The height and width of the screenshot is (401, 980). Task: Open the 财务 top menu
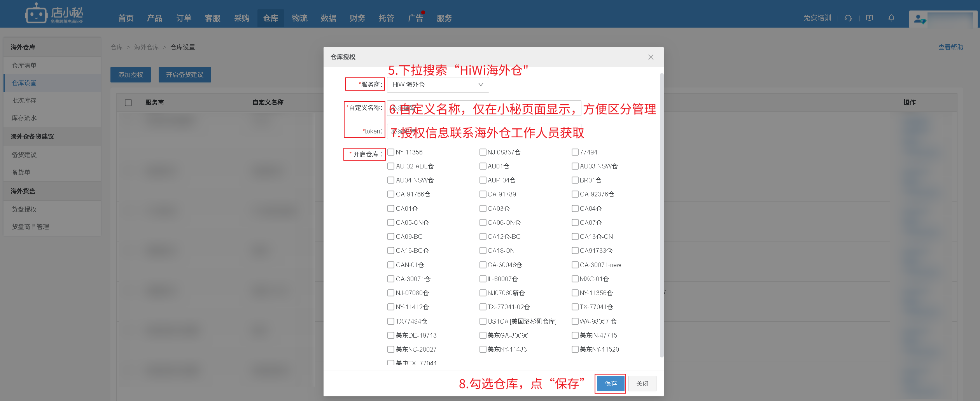(357, 18)
